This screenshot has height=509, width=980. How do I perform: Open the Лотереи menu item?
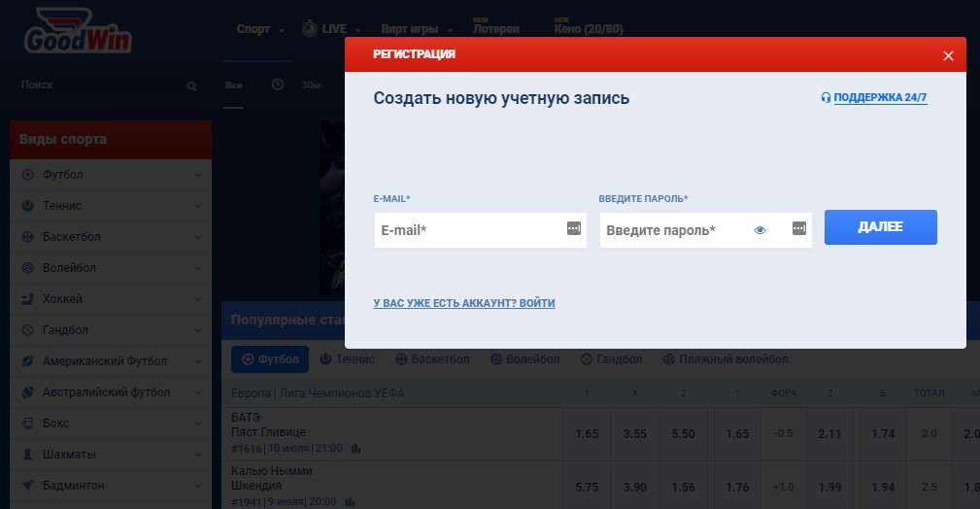[495, 29]
